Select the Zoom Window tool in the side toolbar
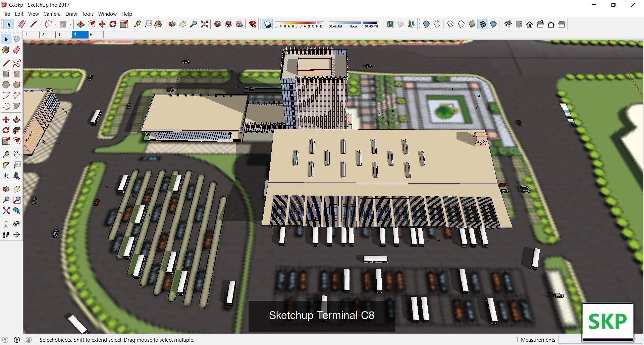The width and height of the screenshot is (644, 345). tap(17, 200)
